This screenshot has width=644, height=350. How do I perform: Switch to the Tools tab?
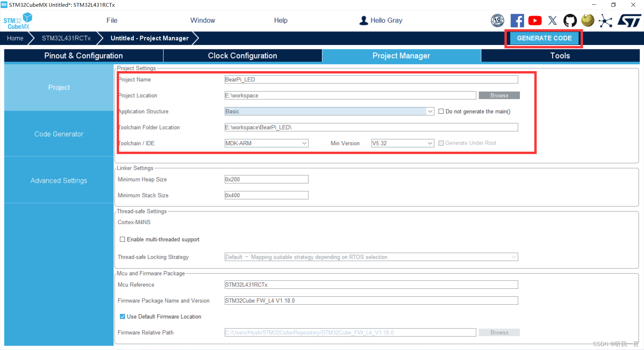[x=560, y=56]
